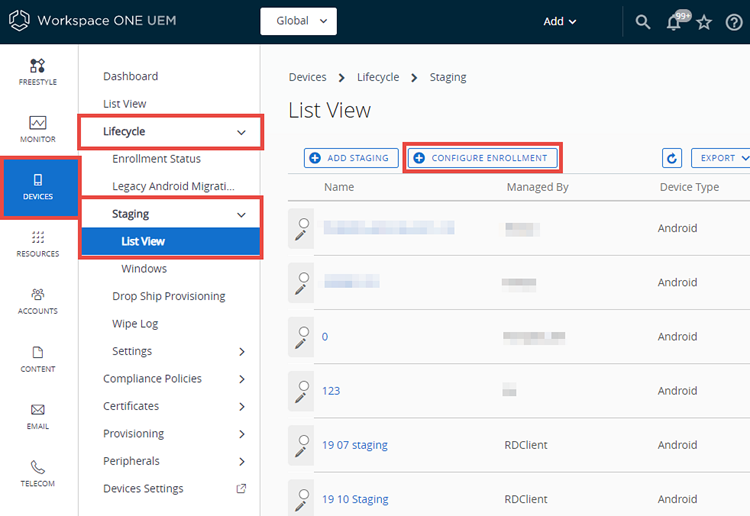Open the Global organization group dropdown
The image size is (750, 516).
[298, 21]
